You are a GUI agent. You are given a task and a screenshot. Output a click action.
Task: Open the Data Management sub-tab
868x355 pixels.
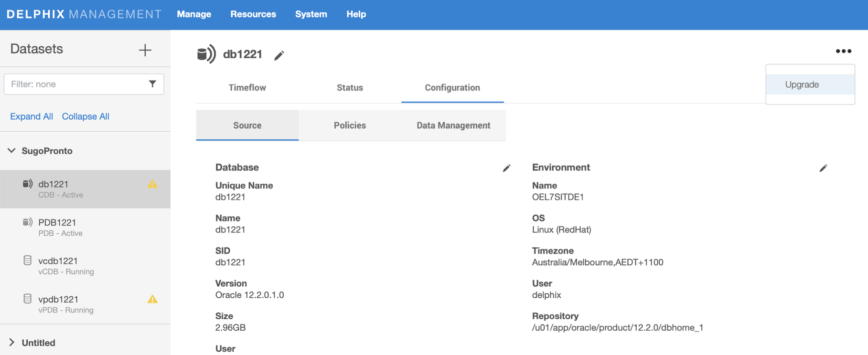coord(453,125)
